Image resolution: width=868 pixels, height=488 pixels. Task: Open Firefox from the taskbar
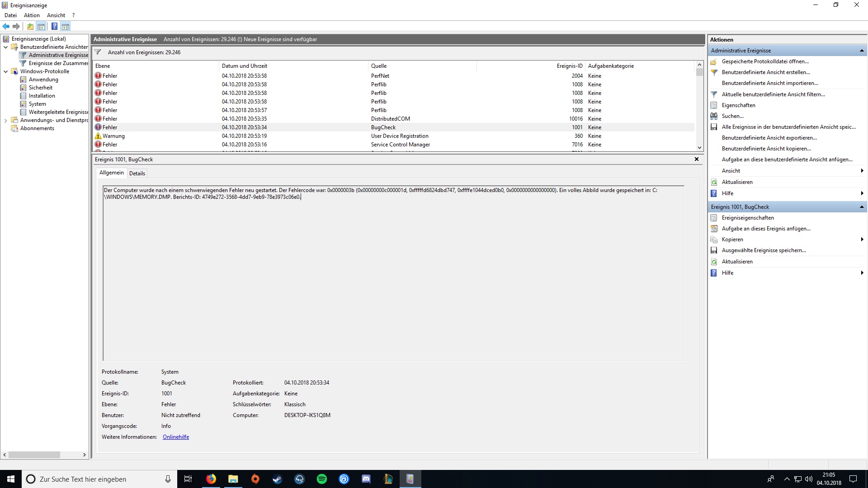(x=211, y=479)
